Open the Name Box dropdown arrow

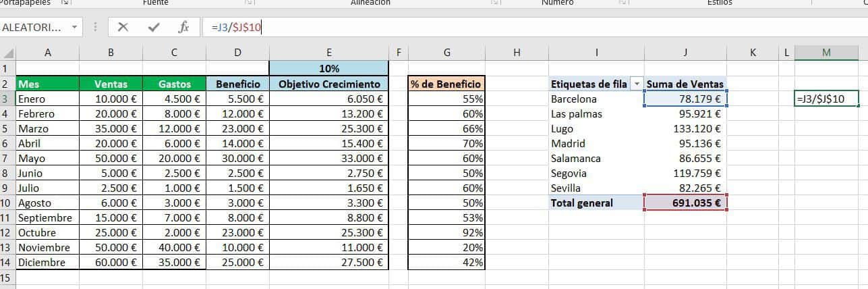coord(74,28)
